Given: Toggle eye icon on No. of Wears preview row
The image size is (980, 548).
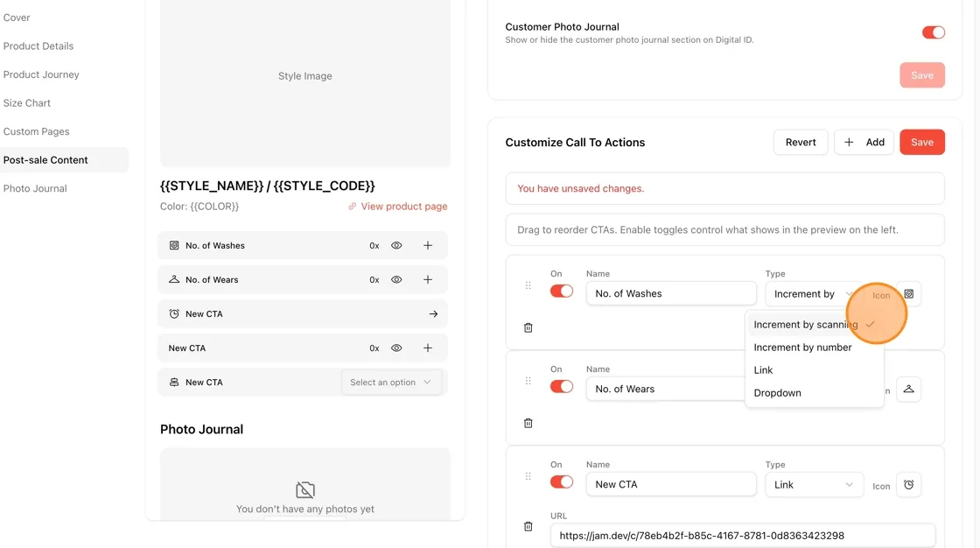Looking at the screenshot, I should [x=396, y=279].
